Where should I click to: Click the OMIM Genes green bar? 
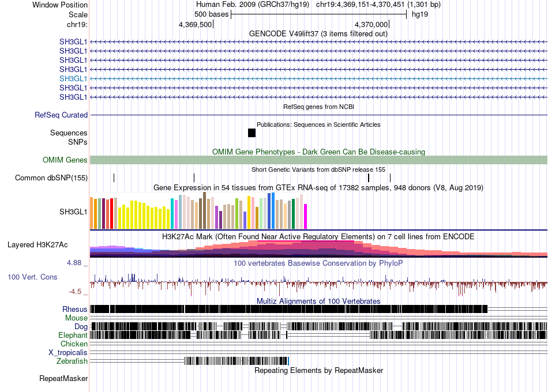pyautogui.click(x=318, y=160)
